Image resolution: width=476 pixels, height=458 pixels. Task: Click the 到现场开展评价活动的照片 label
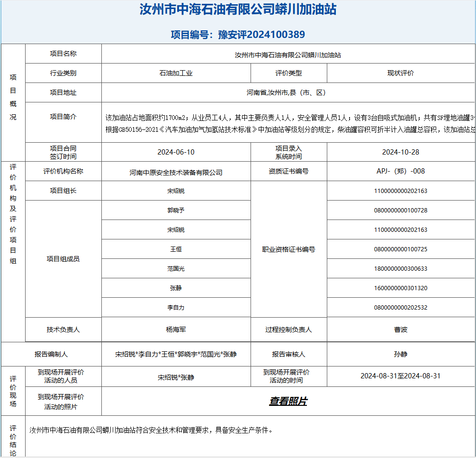coord(61,402)
